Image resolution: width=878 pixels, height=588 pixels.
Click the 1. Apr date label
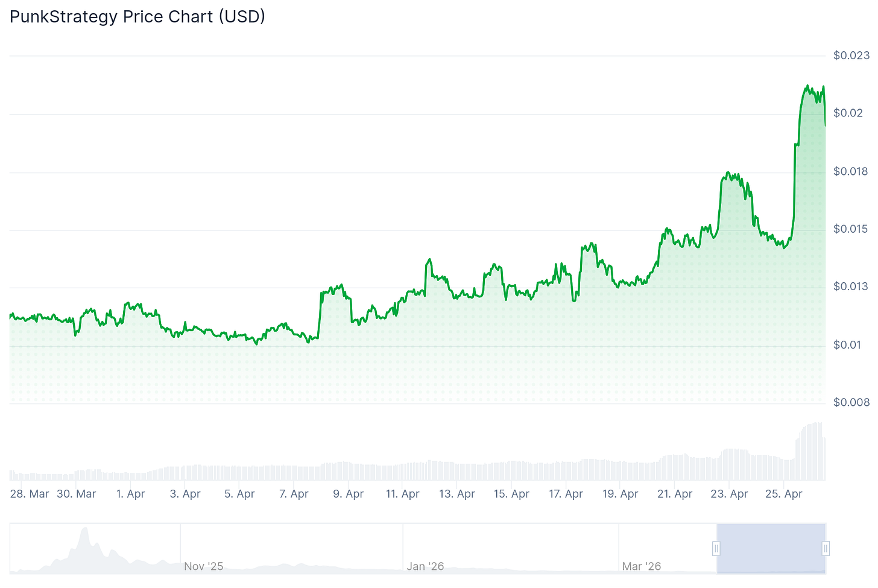coord(131,494)
